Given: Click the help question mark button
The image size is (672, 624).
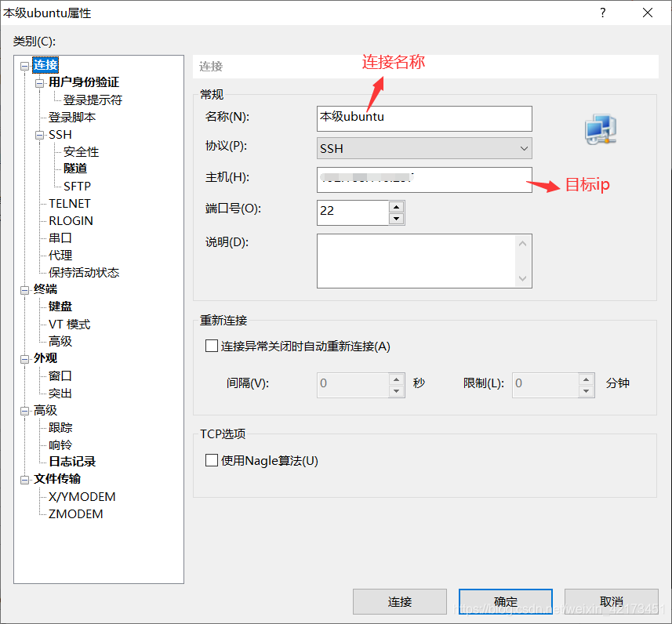Looking at the screenshot, I should (602, 13).
